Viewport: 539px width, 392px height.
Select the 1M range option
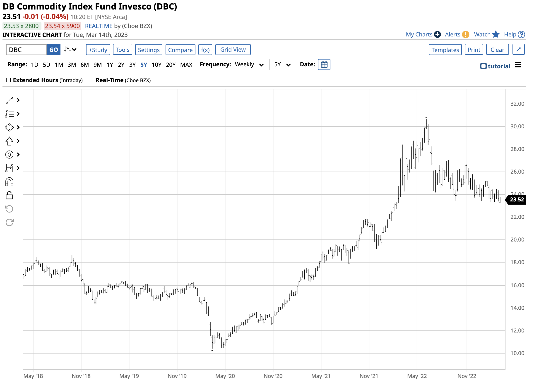coord(59,65)
